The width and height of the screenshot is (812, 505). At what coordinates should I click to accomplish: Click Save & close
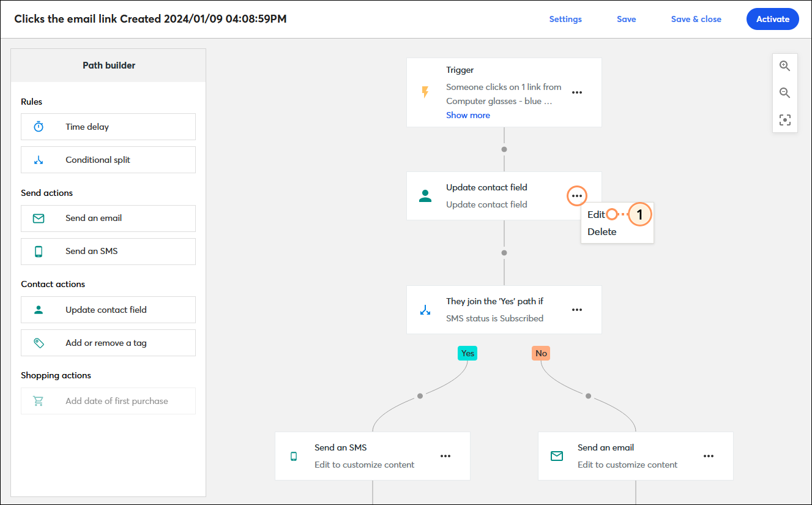(x=696, y=19)
